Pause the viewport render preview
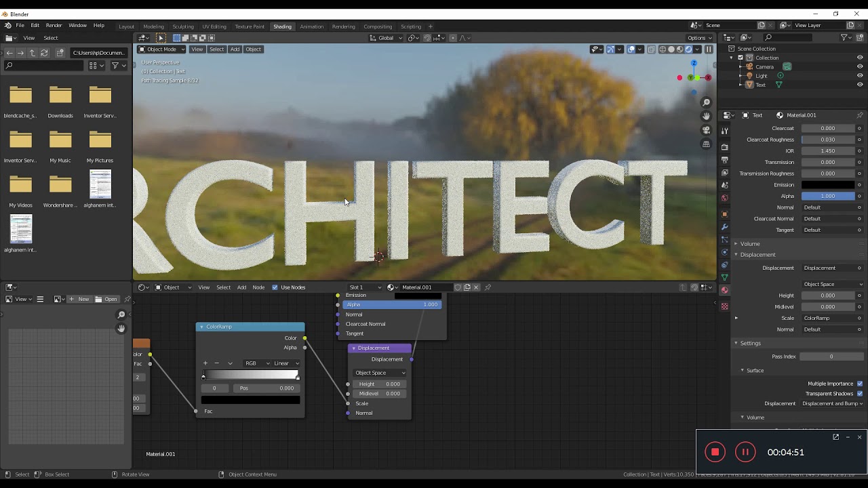Viewport: 868px width, 488px height. [709, 49]
